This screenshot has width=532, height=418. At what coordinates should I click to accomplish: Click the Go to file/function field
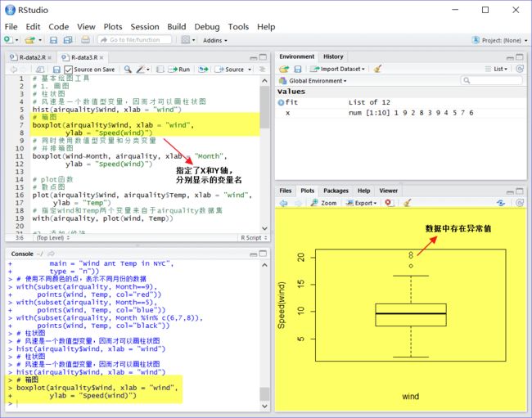click(x=135, y=40)
